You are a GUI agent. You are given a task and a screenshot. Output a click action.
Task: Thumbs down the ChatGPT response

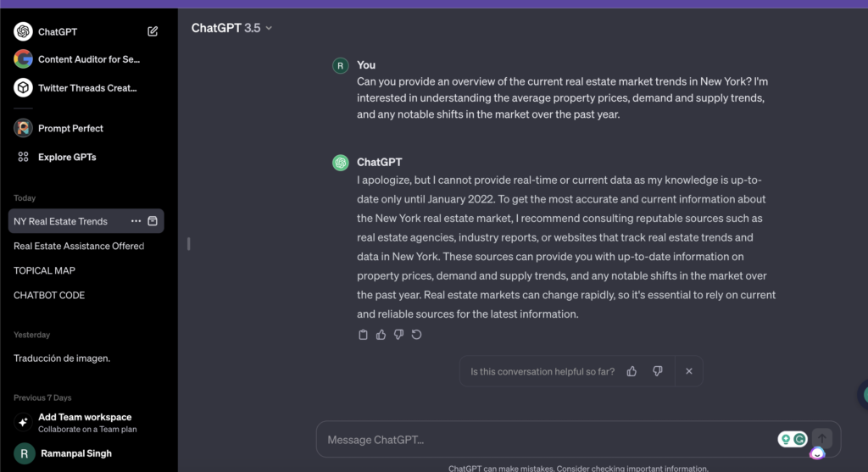point(398,335)
